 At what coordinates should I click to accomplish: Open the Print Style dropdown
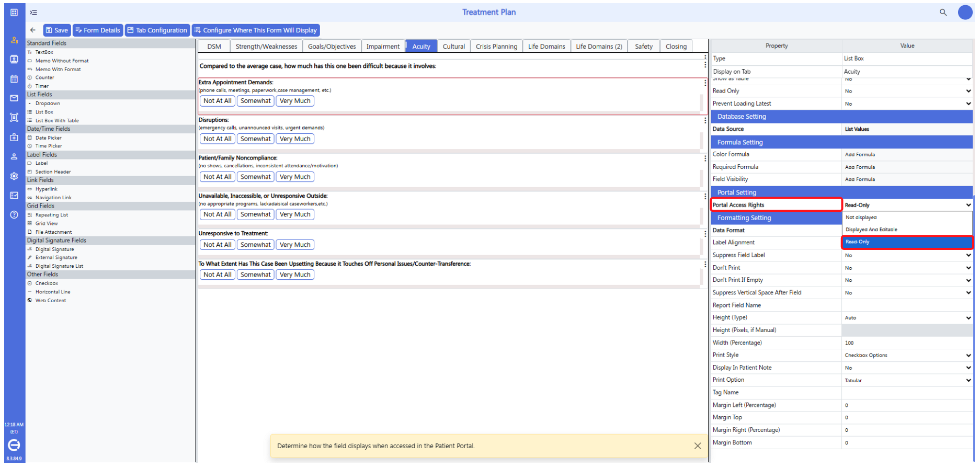[x=907, y=355]
